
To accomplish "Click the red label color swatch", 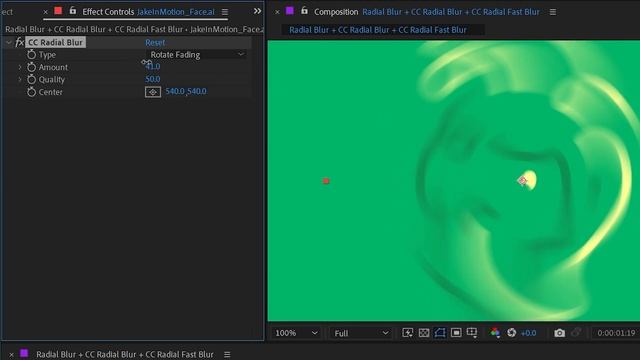I will point(58,11).
